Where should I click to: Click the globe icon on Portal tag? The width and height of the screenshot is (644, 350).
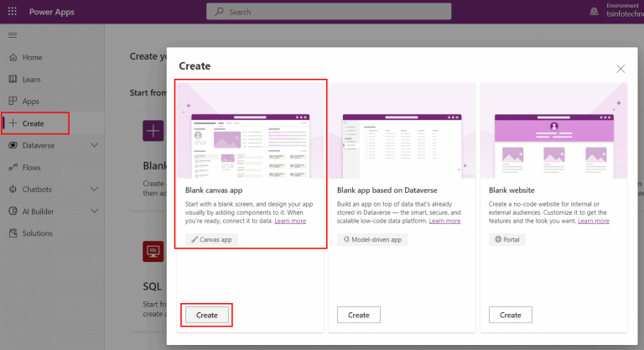pyautogui.click(x=498, y=239)
